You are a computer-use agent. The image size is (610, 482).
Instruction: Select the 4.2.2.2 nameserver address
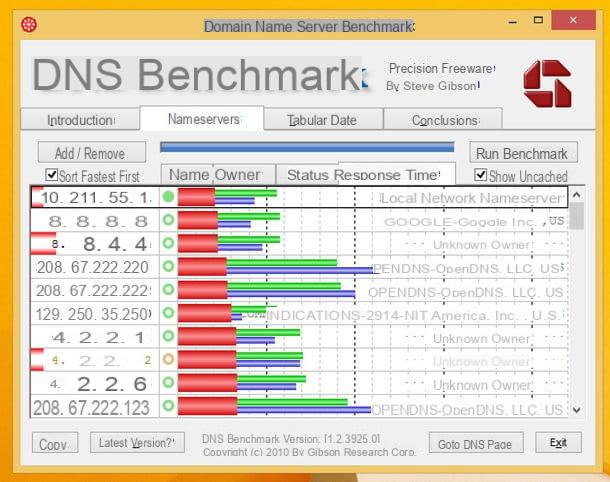point(101,361)
